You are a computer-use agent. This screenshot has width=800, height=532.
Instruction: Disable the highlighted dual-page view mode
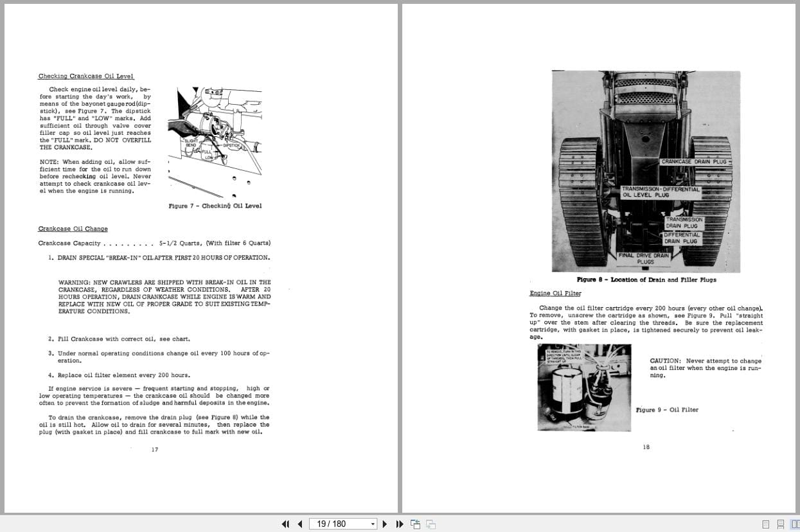(795, 524)
